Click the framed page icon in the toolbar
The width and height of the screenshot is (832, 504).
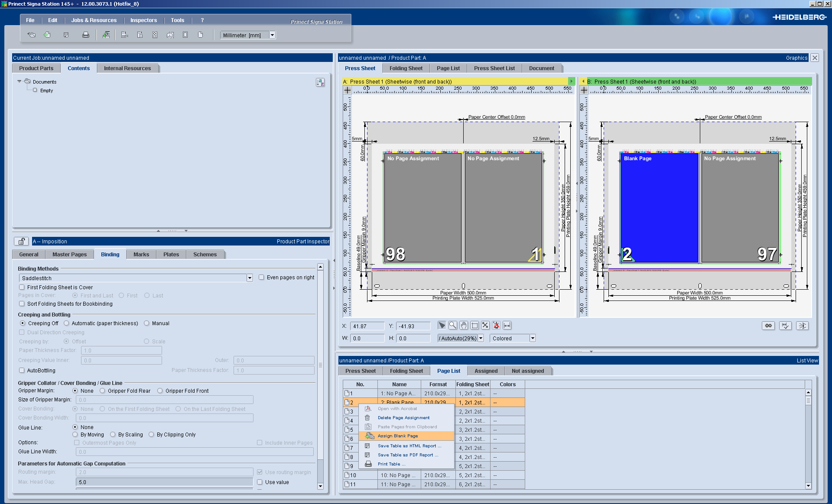coord(185,35)
